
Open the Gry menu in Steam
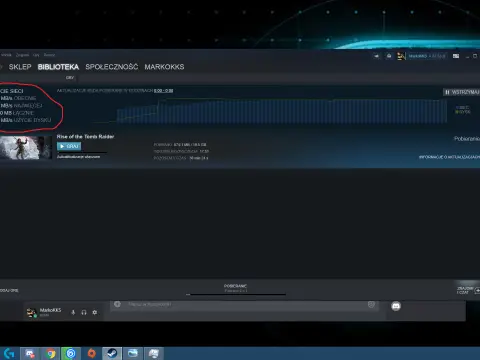pos(36,55)
